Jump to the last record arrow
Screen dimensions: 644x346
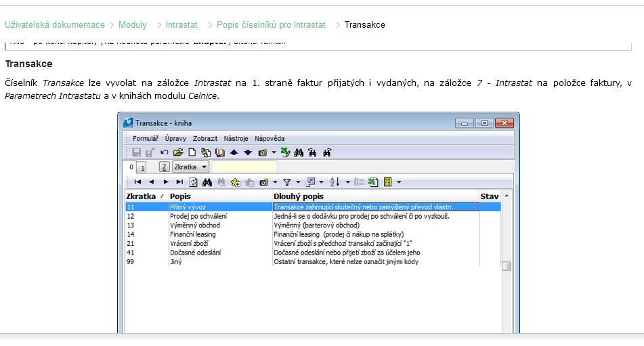point(179,182)
